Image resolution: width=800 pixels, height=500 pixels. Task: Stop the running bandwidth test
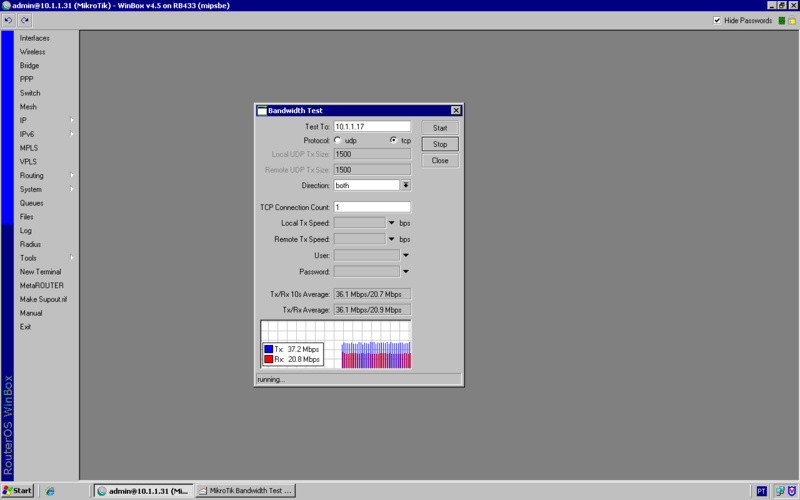[x=440, y=144]
